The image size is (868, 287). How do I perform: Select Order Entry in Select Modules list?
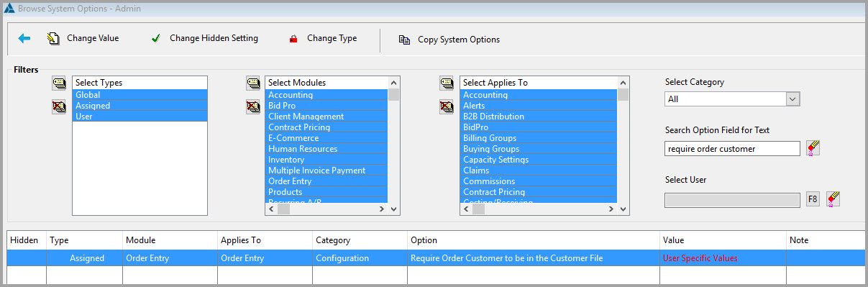(x=326, y=181)
